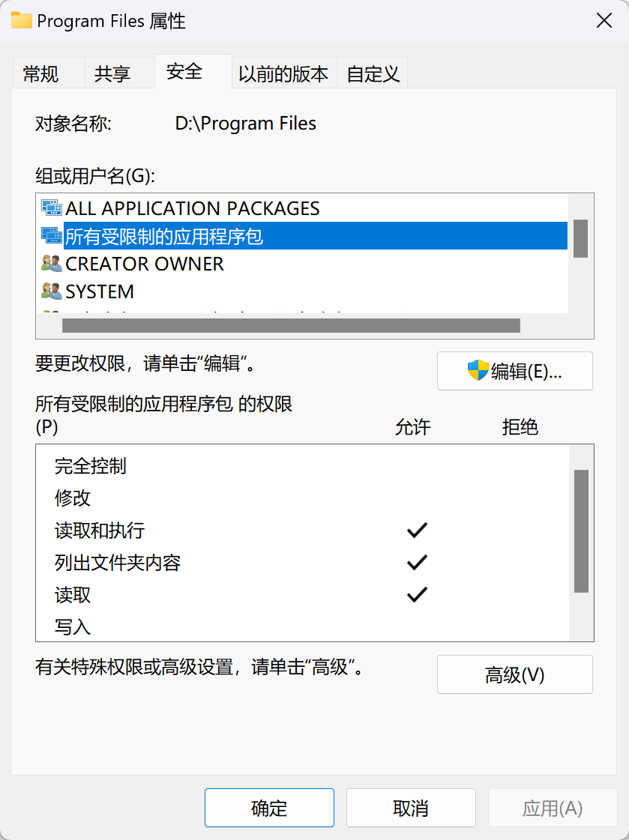Click the CREATOR OWNER user icon

(51, 264)
